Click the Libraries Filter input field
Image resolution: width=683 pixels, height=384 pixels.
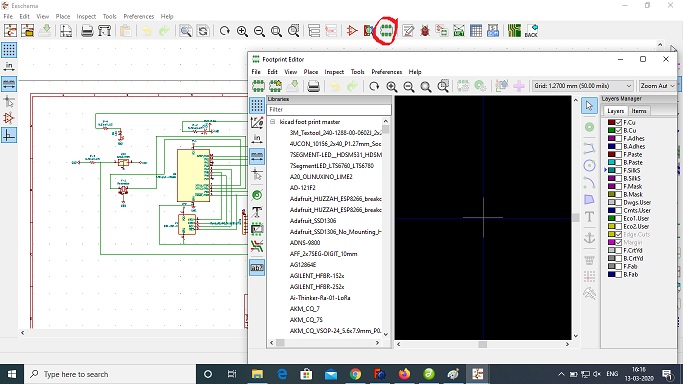pyautogui.click(x=329, y=109)
